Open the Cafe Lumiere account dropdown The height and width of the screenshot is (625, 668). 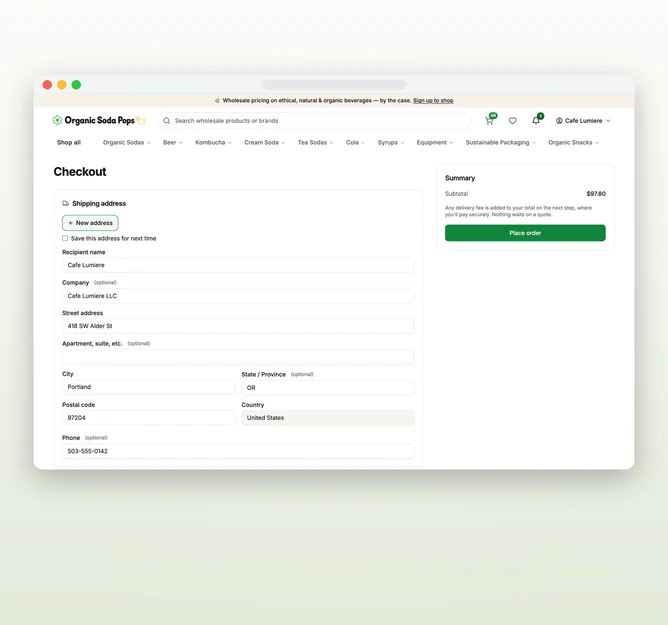[583, 121]
